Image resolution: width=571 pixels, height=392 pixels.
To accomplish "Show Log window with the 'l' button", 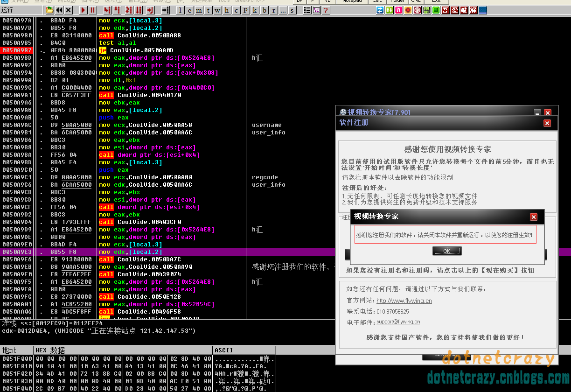I will (x=181, y=10).
